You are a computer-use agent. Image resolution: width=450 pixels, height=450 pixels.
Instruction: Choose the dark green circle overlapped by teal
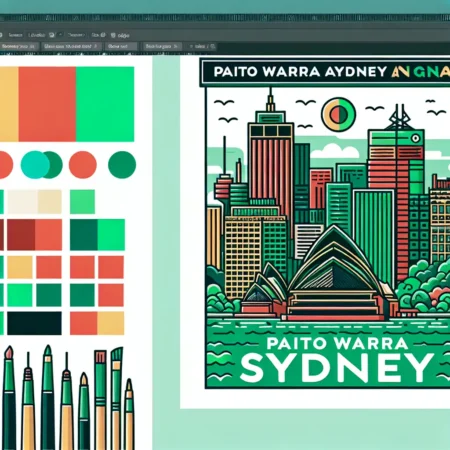(x=55, y=165)
